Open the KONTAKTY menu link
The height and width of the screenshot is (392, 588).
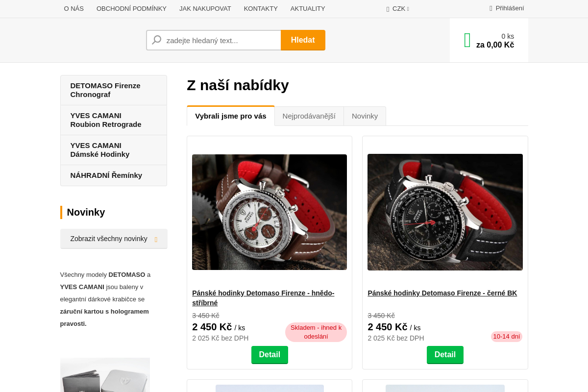(x=261, y=9)
